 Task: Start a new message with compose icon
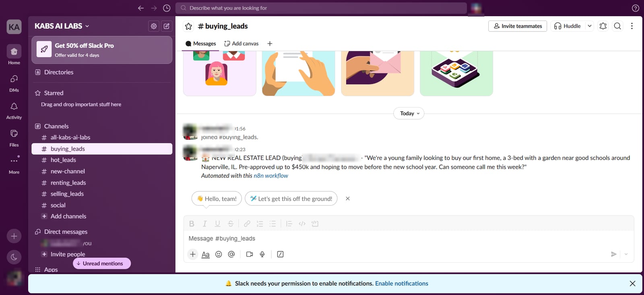167,26
